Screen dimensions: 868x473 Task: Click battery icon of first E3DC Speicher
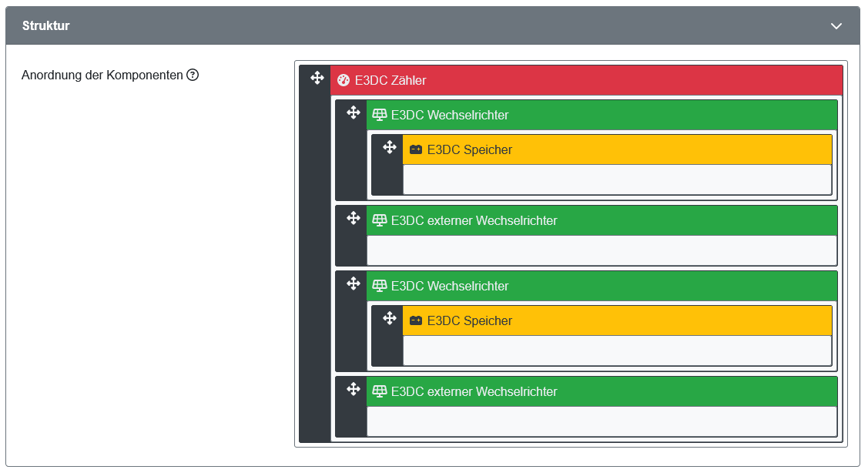coord(416,149)
